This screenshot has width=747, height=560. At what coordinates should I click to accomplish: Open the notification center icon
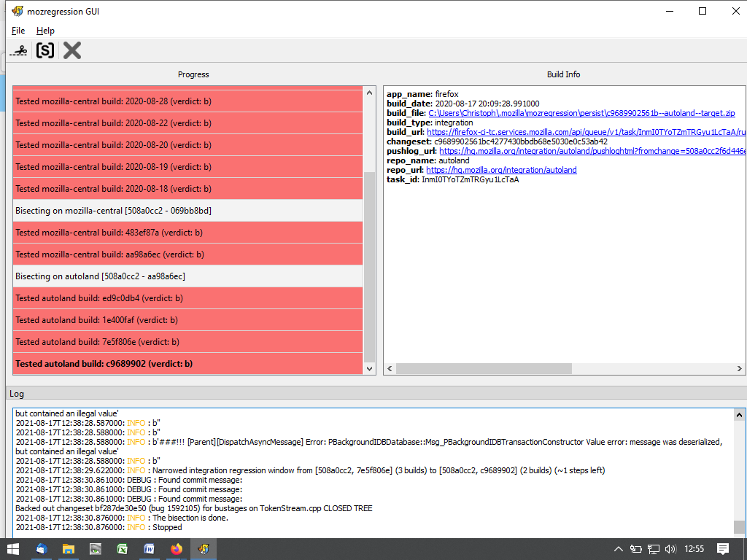(722, 549)
